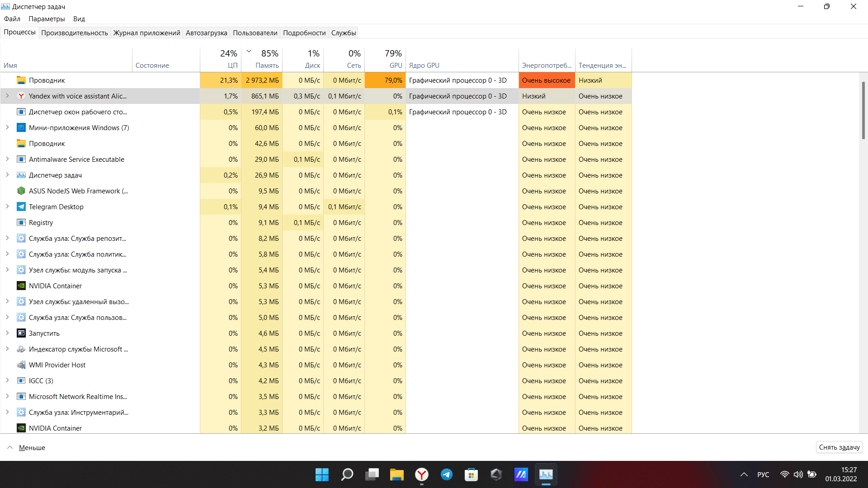The height and width of the screenshot is (488, 868).
Task: Open the Windows Start menu
Action: click(322, 474)
